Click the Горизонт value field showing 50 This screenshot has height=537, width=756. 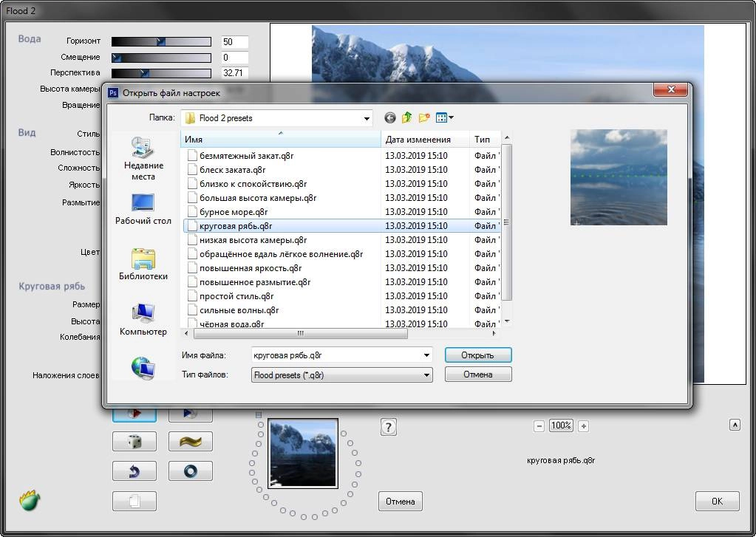(x=234, y=42)
